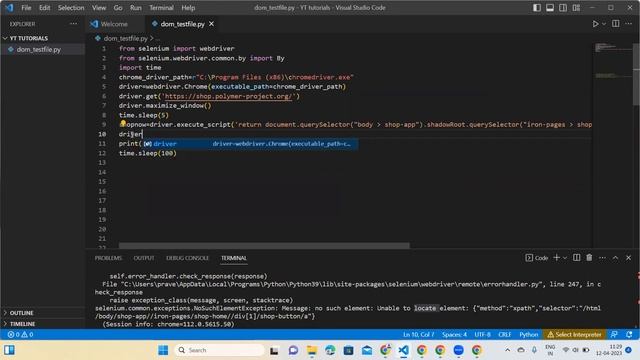Click the taskbar Search box

pos(220,350)
